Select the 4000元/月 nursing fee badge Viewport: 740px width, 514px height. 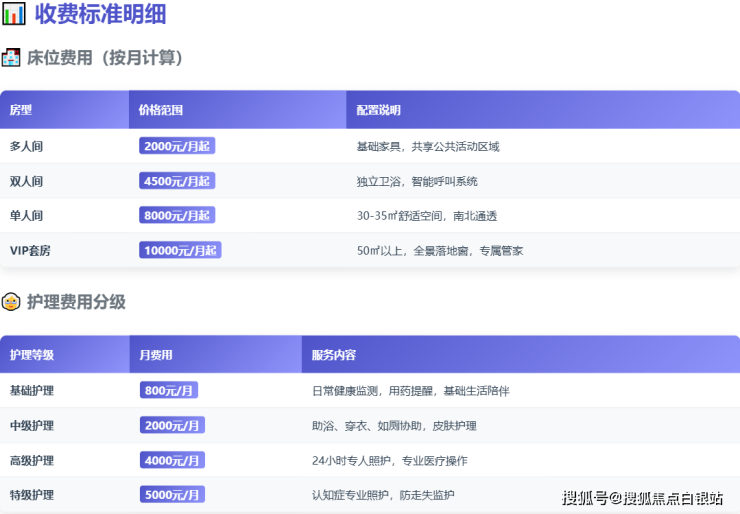point(172,460)
